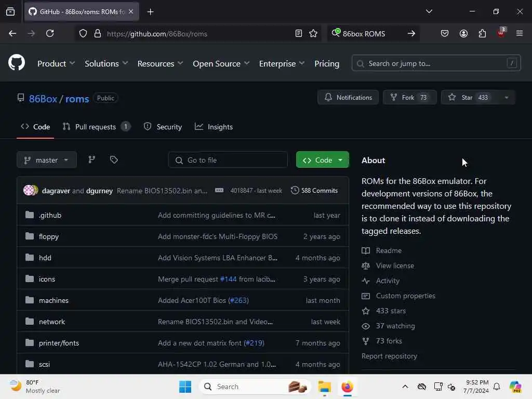Open the tags icon
The width and height of the screenshot is (532, 399).
(x=114, y=159)
